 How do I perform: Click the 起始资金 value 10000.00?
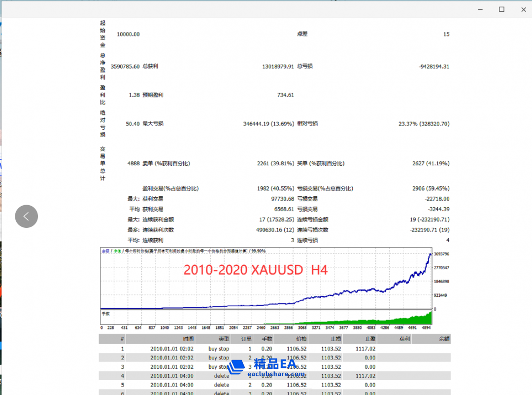coord(128,34)
